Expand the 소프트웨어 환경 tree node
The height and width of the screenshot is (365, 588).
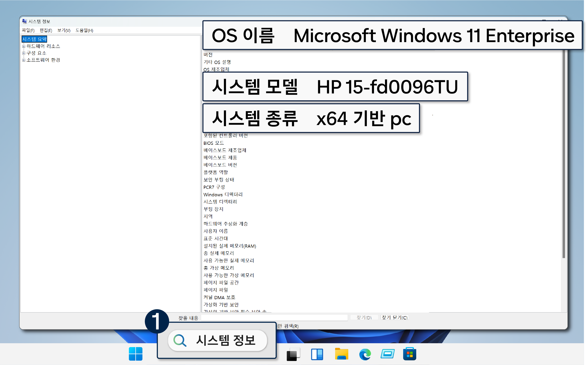[24, 60]
